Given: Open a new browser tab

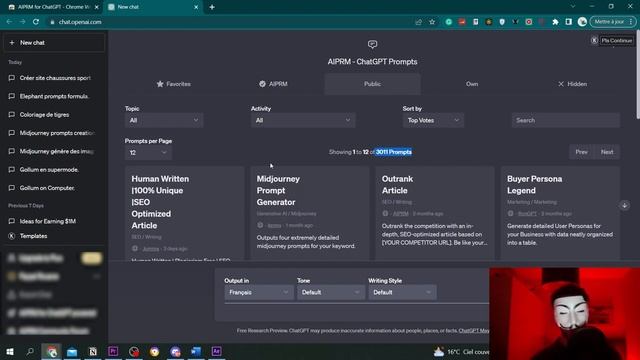Looking at the screenshot, I should (212, 7).
